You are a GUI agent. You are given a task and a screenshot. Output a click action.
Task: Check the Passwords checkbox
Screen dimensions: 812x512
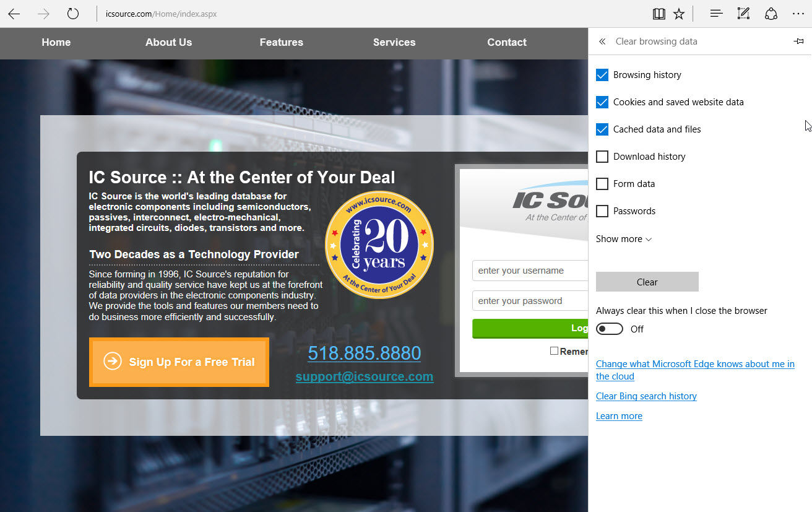click(x=602, y=211)
